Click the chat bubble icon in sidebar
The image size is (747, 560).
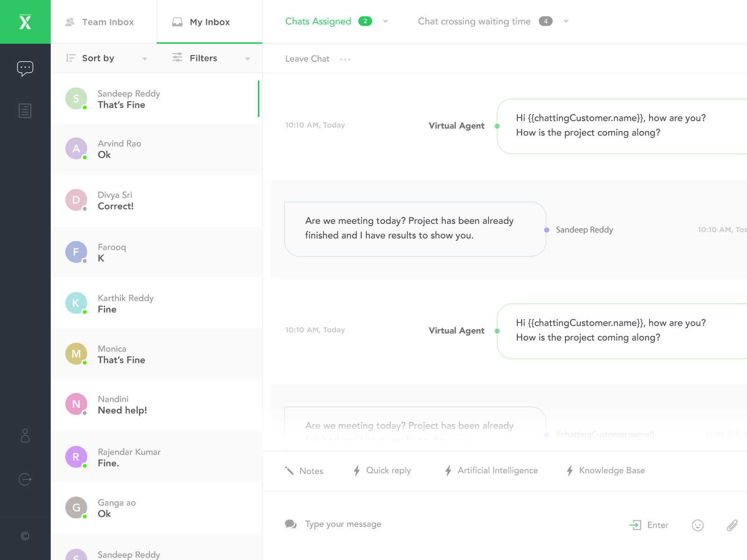(25, 69)
